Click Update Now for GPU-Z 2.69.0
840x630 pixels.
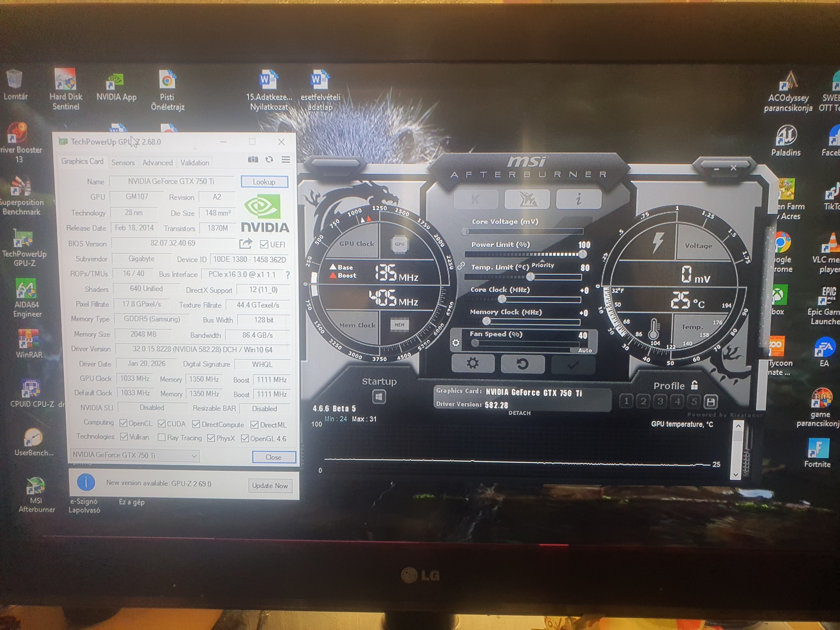point(270,486)
